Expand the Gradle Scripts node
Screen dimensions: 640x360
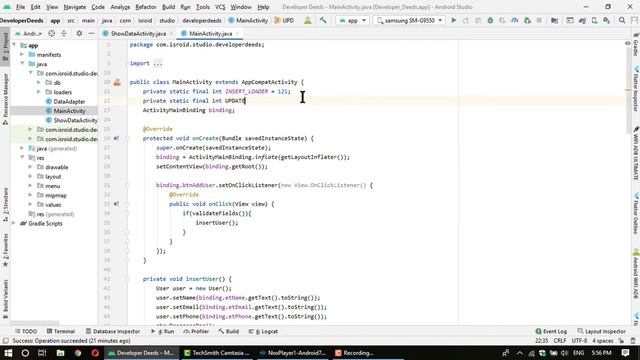(13, 224)
